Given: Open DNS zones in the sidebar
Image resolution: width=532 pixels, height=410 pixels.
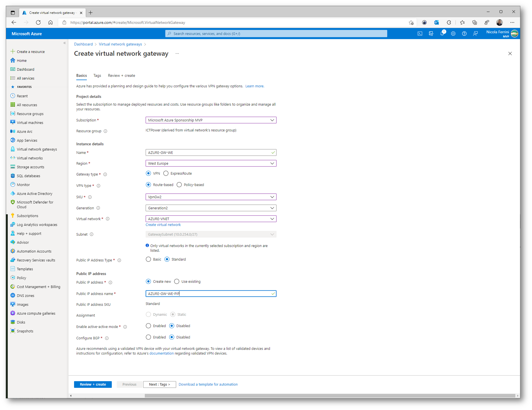Looking at the screenshot, I should pyautogui.click(x=26, y=295).
